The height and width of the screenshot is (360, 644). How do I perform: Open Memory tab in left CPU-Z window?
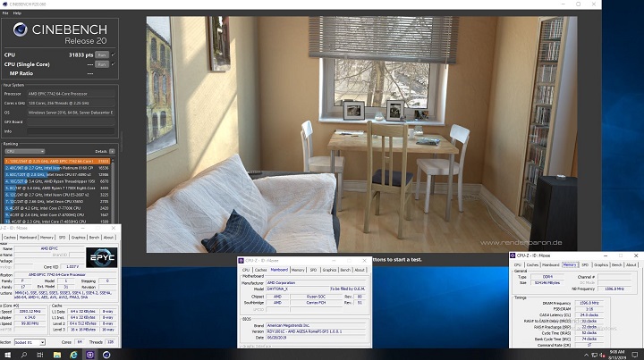pyautogui.click(x=47, y=238)
